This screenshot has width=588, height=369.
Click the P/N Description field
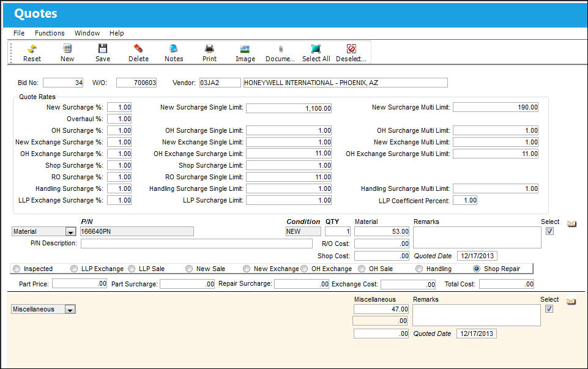196,244
